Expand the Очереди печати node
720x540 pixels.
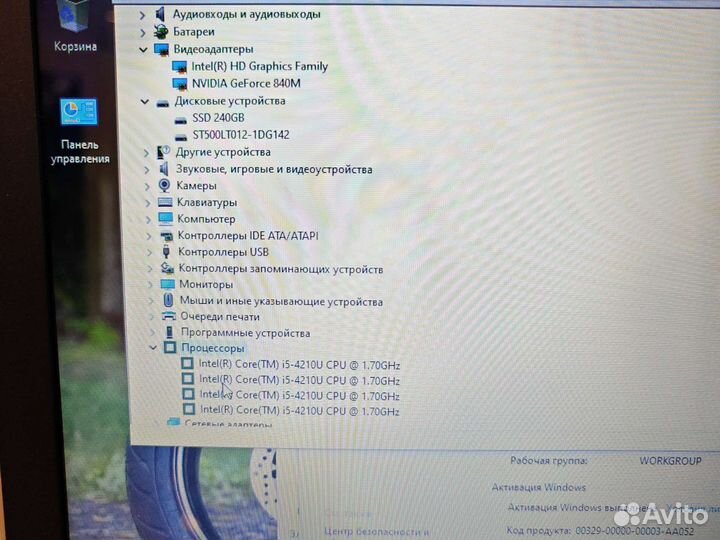(152, 317)
